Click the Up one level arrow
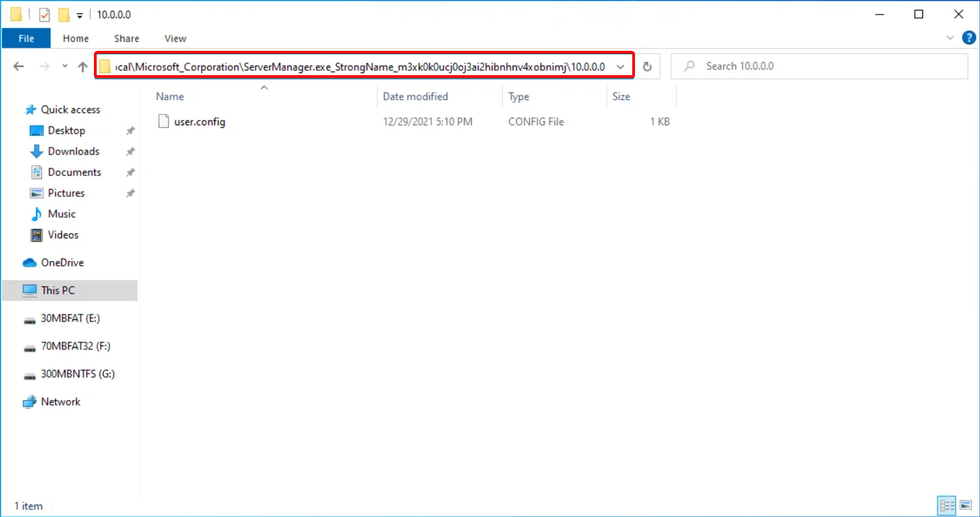Screen dimensions: 980x517 coord(83,66)
